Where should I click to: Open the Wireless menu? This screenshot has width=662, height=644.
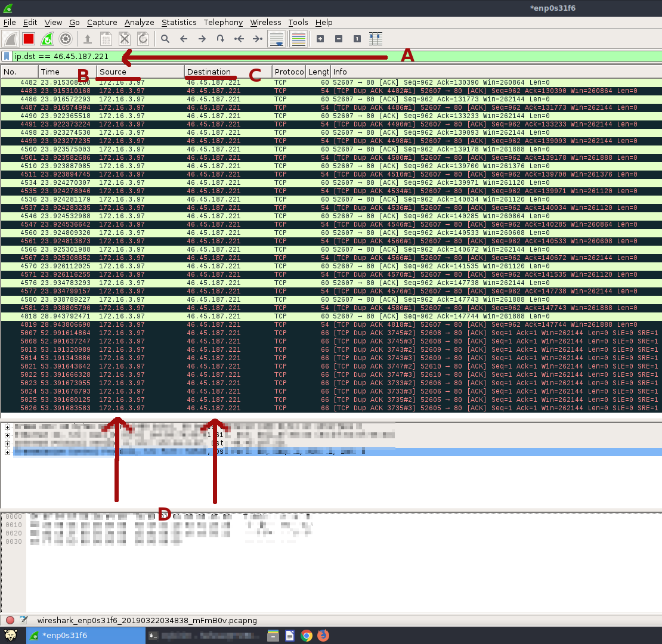(265, 23)
